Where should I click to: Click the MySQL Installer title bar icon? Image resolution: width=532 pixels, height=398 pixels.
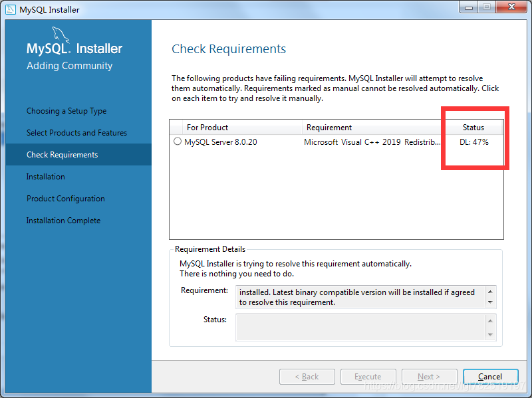[11, 9]
